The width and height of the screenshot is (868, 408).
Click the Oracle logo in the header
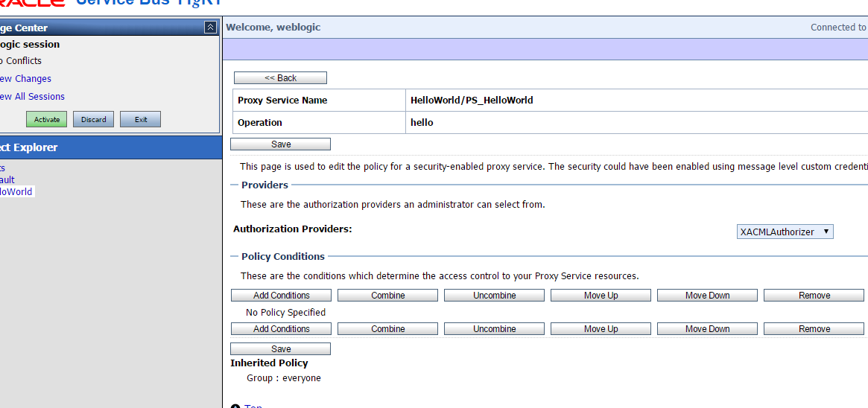pyautogui.click(x=32, y=4)
